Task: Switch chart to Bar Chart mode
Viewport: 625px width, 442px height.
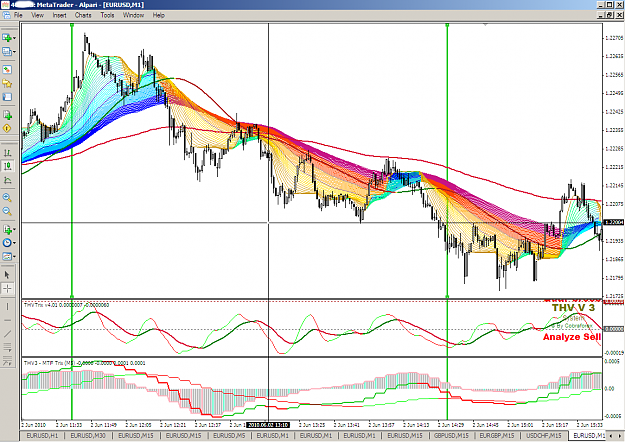Action: click(7, 153)
